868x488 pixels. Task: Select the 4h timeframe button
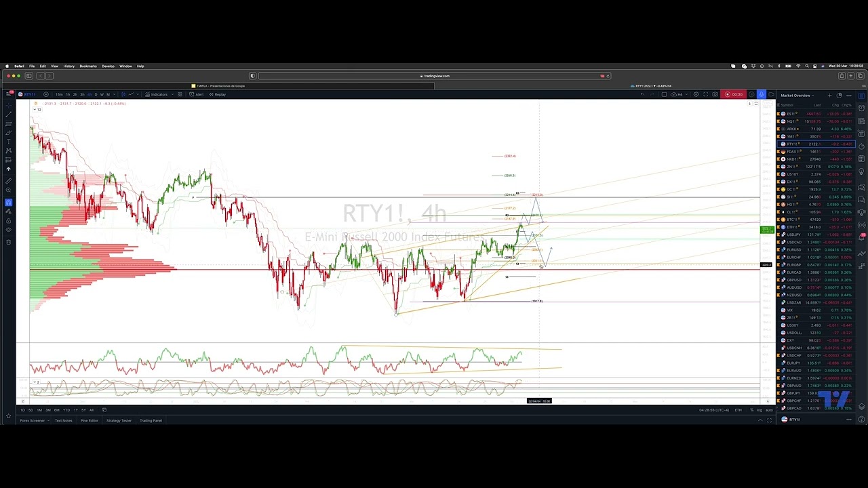coord(90,94)
